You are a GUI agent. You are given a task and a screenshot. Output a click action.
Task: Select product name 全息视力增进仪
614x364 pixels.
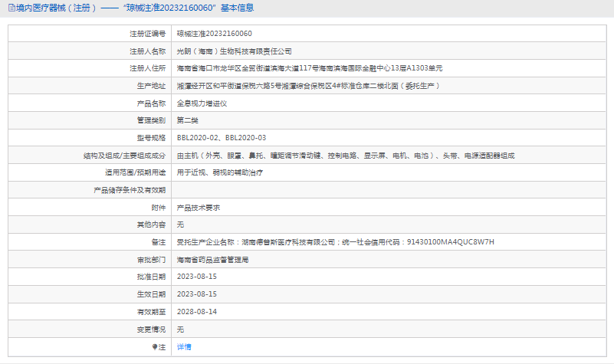point(202,103)
